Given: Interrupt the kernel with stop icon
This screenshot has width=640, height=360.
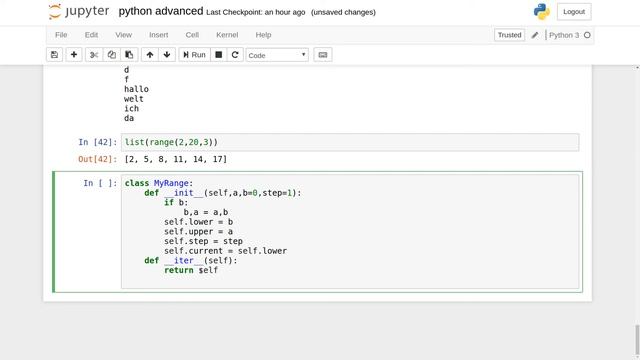Looking at the screenshot, I should pyautogui.click(x=219, y=55).
